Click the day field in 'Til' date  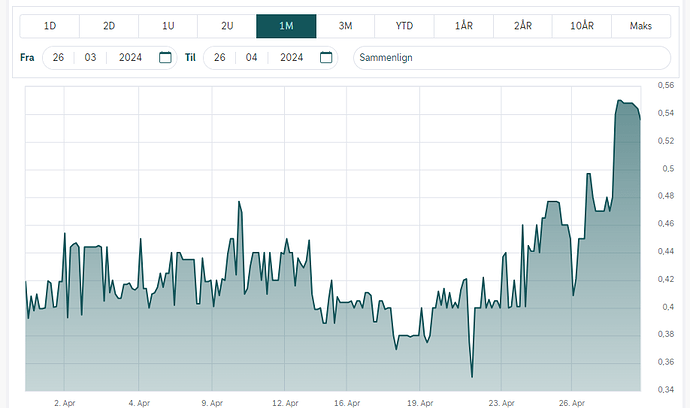click(221, 58)
